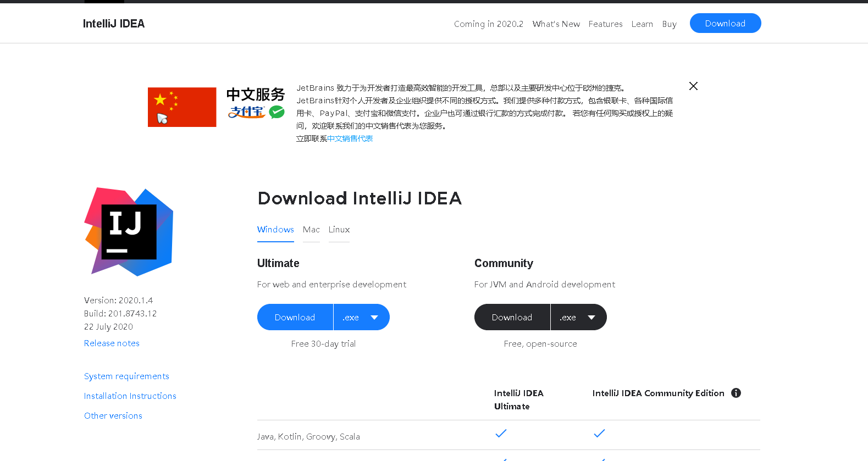The height and width of the screenshot is (461, 868).
Task: Open Community .exe format dropdown
Action: tap(579, 317)
